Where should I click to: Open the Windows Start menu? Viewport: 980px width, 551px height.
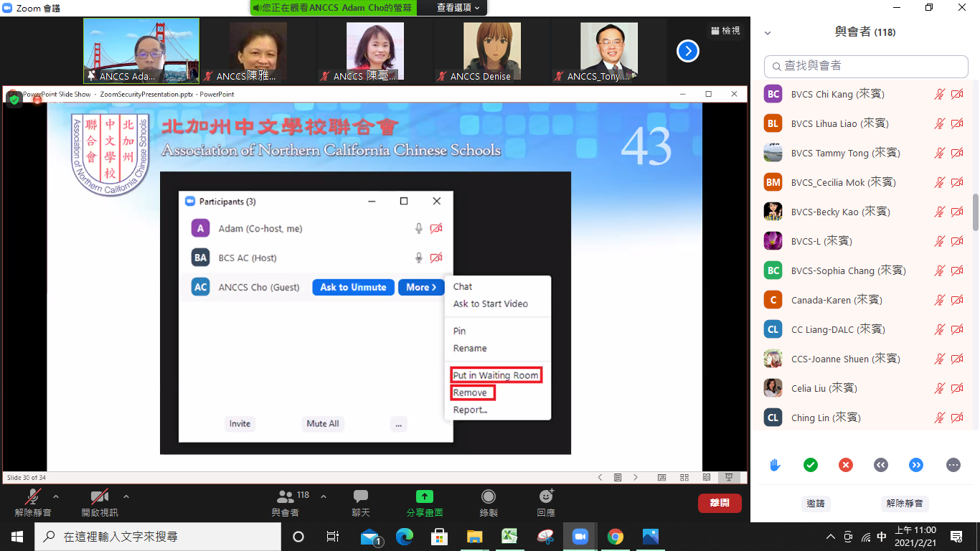16,536
